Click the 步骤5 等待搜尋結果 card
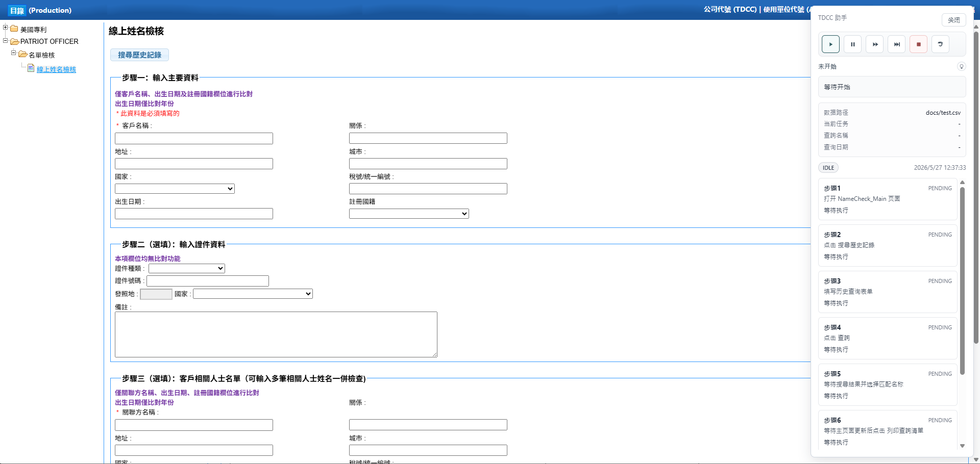This screenshot has width=980, height=464. point(888,384)
